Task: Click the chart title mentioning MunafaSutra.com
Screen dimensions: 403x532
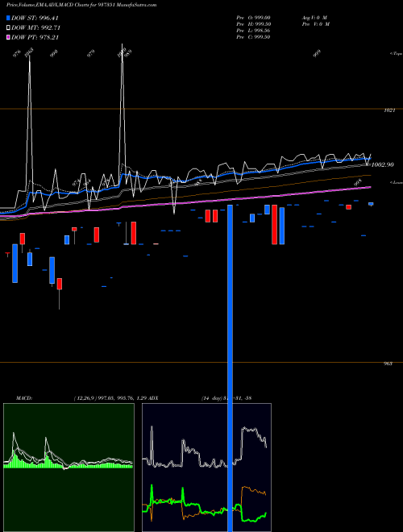Action: point(81,5)
